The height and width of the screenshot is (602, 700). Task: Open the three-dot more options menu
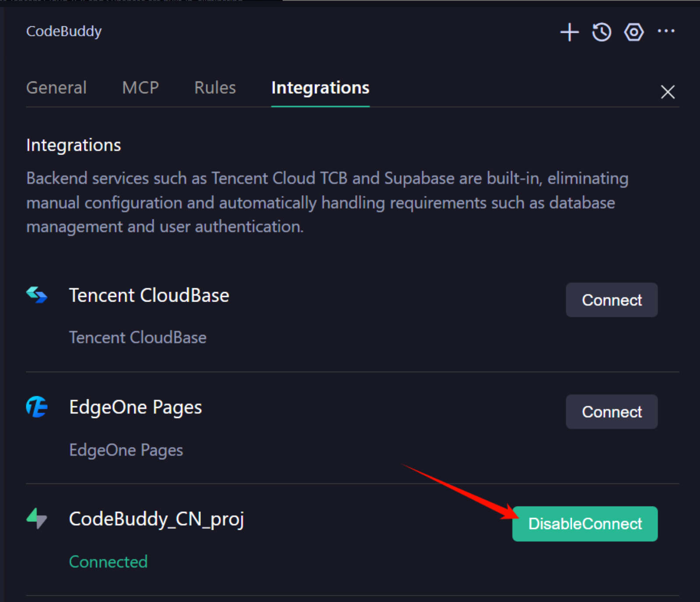[666, 31]
